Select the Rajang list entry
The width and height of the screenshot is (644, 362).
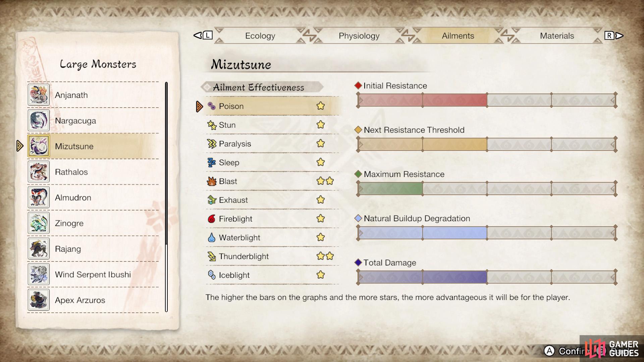tap(93, 249)
